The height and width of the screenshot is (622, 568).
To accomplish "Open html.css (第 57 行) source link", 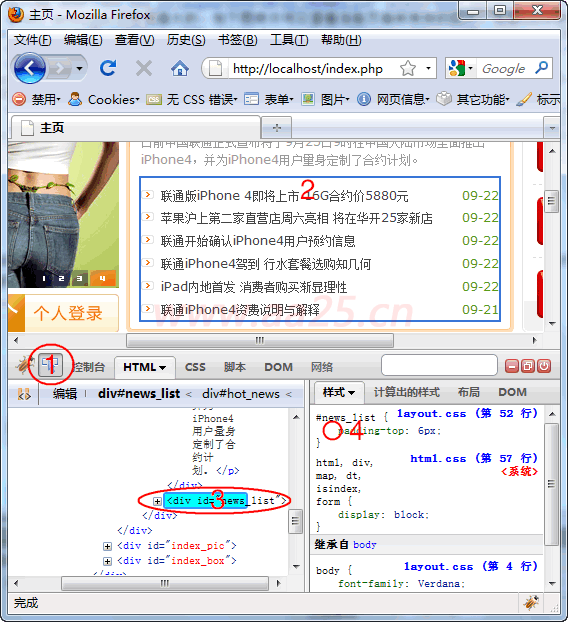I will (x=474, y=459).
